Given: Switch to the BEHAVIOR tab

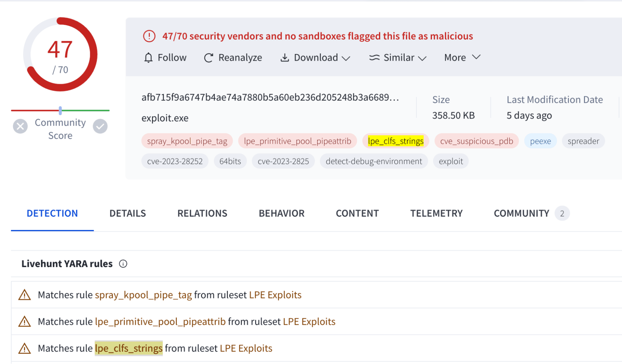Looking at the screenshot, I should tap(281, 212).
